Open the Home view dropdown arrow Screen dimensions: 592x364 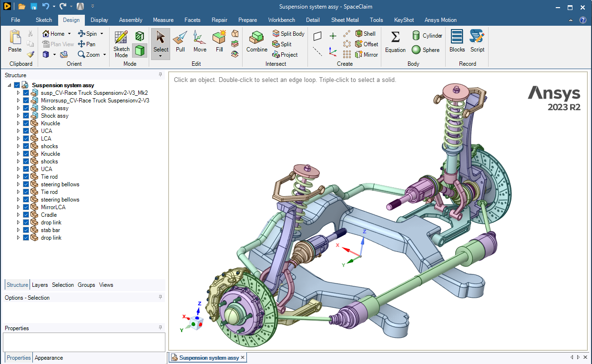[69, 34]
